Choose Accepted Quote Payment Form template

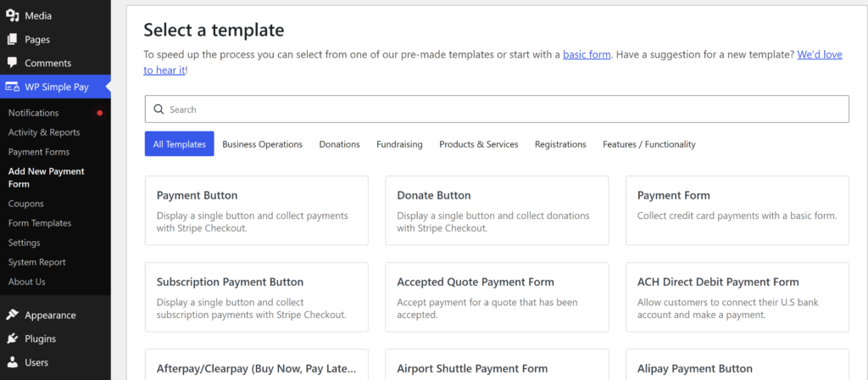(497, 297)
